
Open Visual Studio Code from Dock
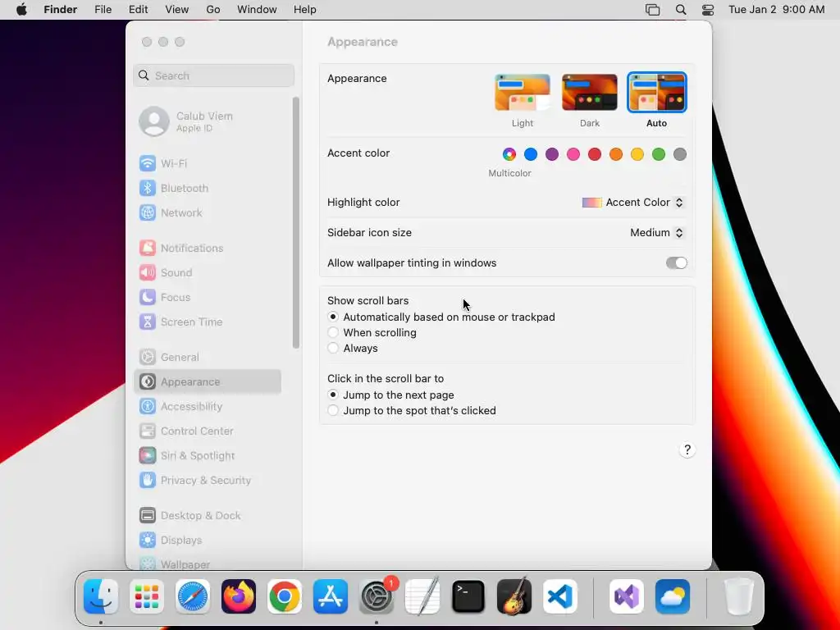point(560,596)
